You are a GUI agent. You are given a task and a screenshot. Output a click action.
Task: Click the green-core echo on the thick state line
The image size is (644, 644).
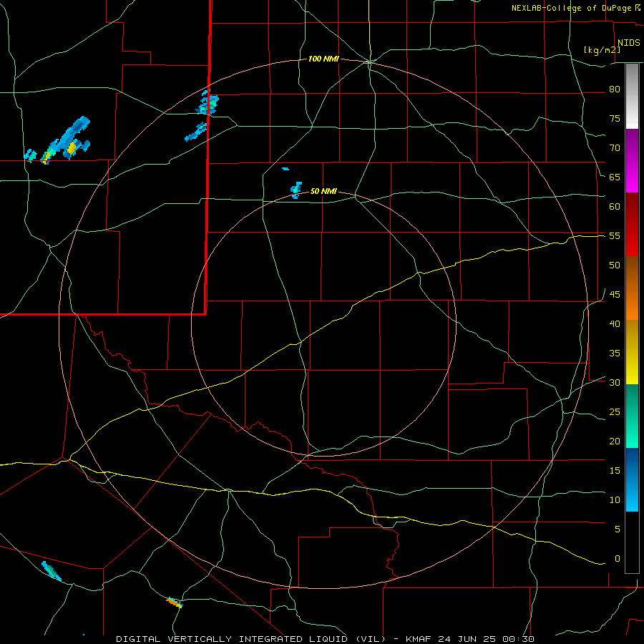click(208, 102)
